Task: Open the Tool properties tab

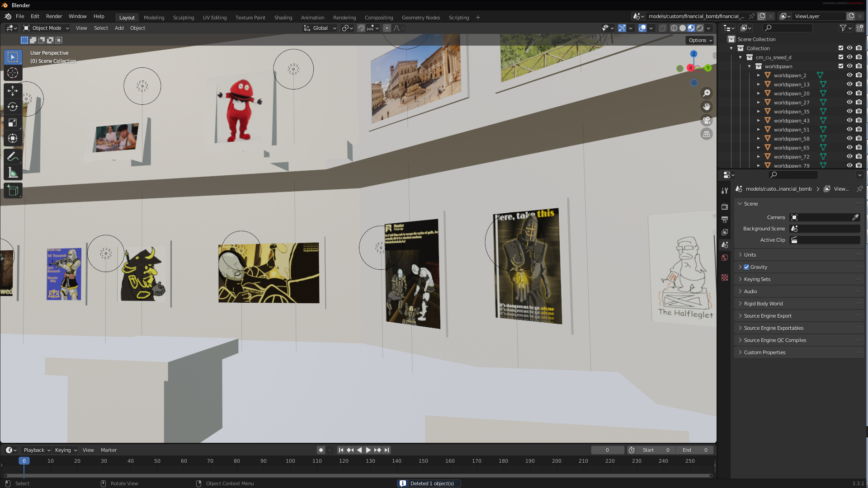Action: (725, 191)
